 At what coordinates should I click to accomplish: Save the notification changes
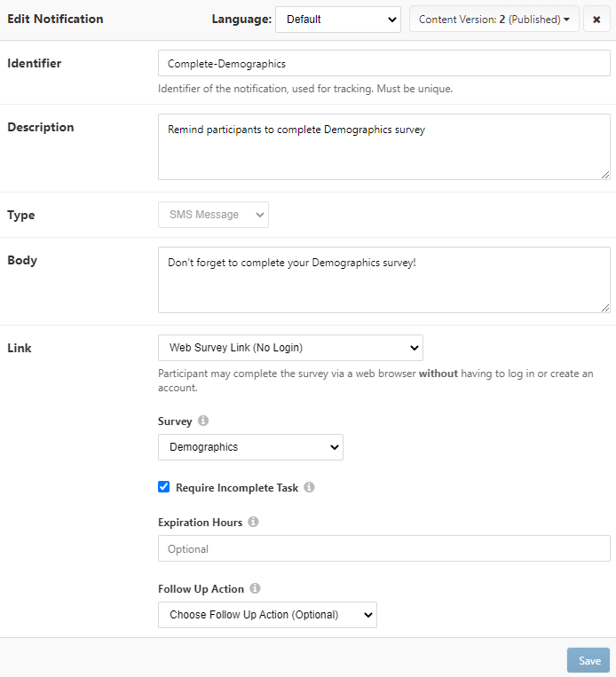point(588,661)
